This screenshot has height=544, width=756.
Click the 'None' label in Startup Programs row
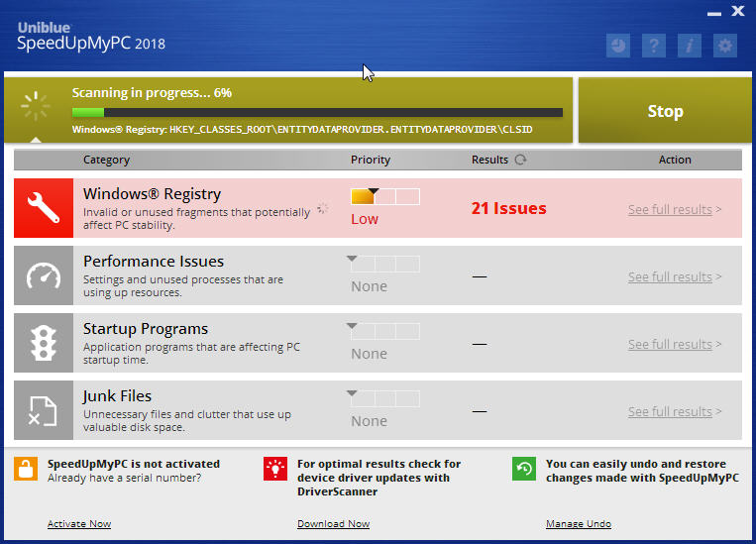pos(369,354)
